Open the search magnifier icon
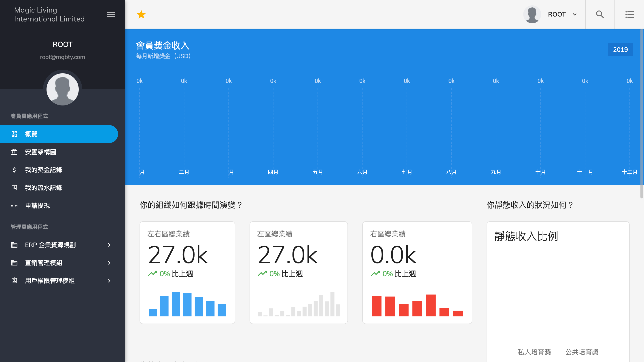 pos(600,15)
